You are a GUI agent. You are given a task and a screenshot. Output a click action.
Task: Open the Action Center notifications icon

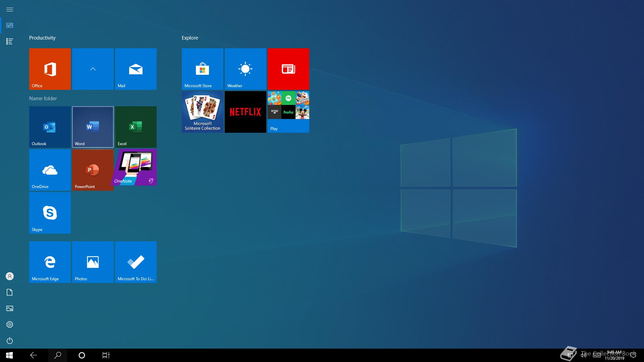[633, 355]
